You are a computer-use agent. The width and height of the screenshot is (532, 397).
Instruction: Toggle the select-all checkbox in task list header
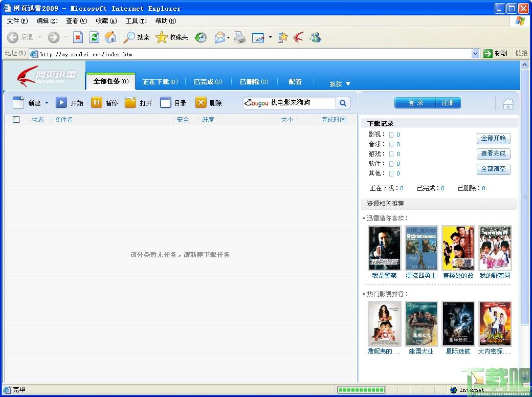(16, 119)
